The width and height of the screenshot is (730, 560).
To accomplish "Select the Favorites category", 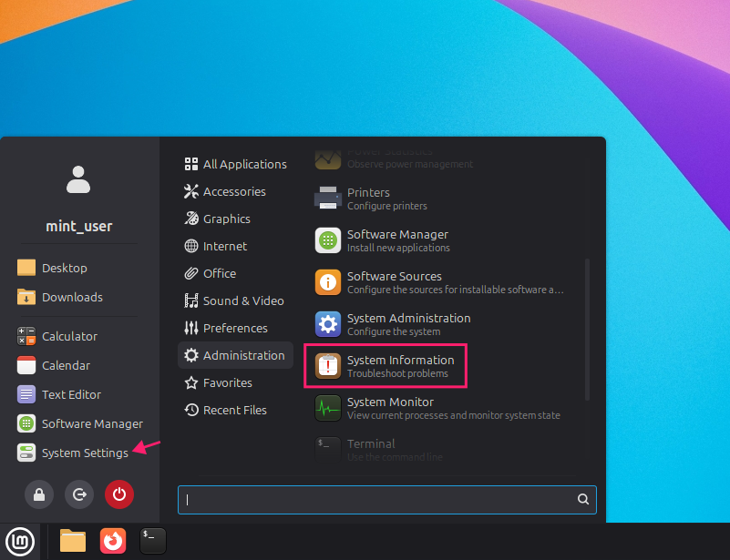I will tap(235, 382).
